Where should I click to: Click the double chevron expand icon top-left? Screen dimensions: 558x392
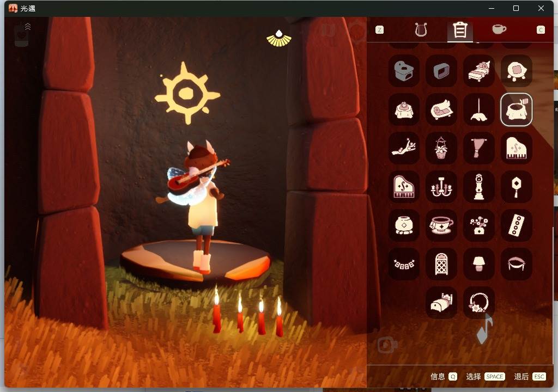pyautogui.click(x=28, y=26)
